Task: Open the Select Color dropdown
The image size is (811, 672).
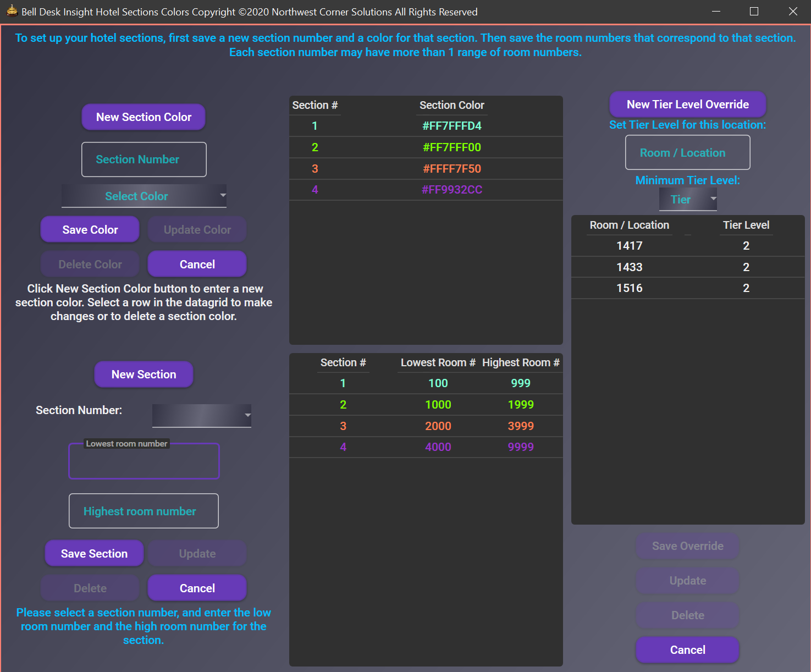Action: 144,196
